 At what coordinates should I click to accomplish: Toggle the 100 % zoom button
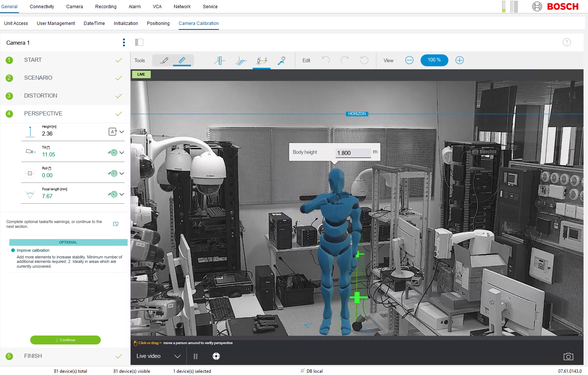coord(434,60)
